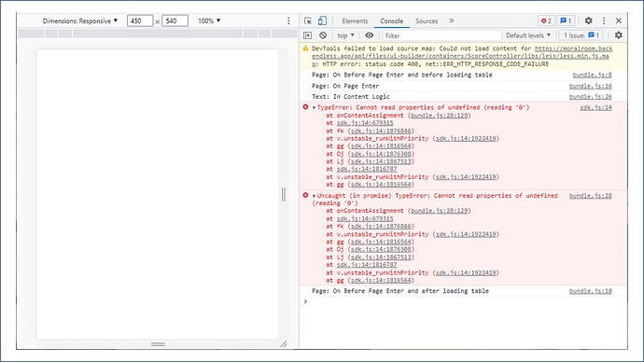Toggle the device toolbar icon
Viewport: 644px width, 362px height.
pyautogui.click(x=322, y=21)
